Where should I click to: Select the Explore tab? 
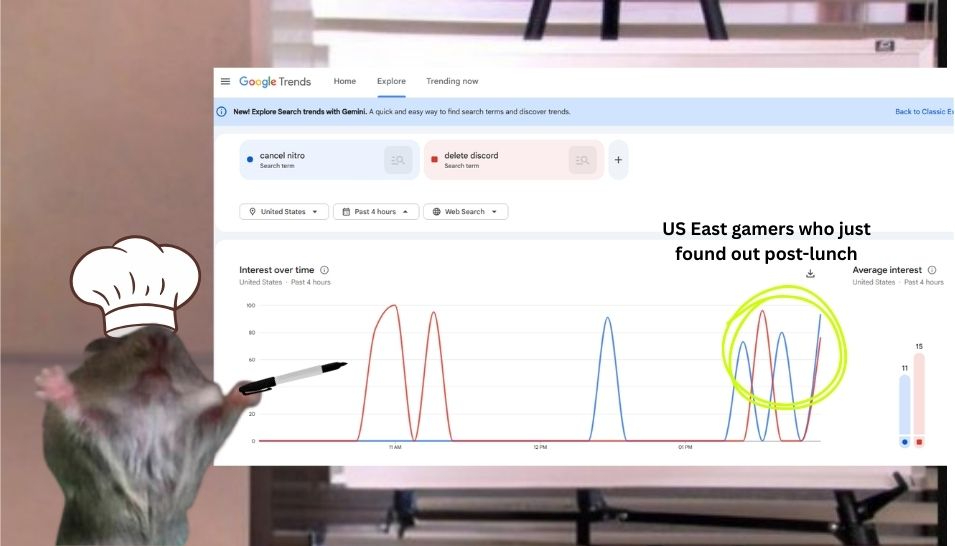click(x=391, y=82)
